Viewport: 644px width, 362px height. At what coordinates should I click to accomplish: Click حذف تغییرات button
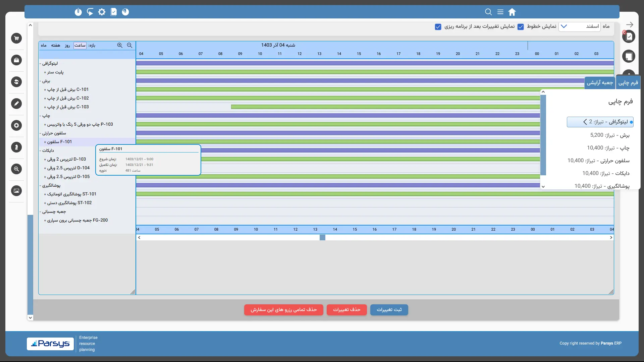pyautogui.click(x=346, y=310)
